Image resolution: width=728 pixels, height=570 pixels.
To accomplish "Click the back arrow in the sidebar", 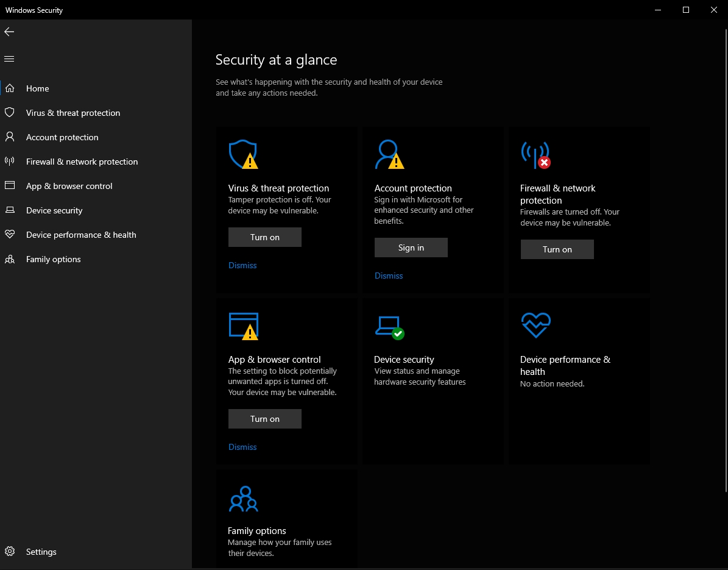I will coord(9,32).
